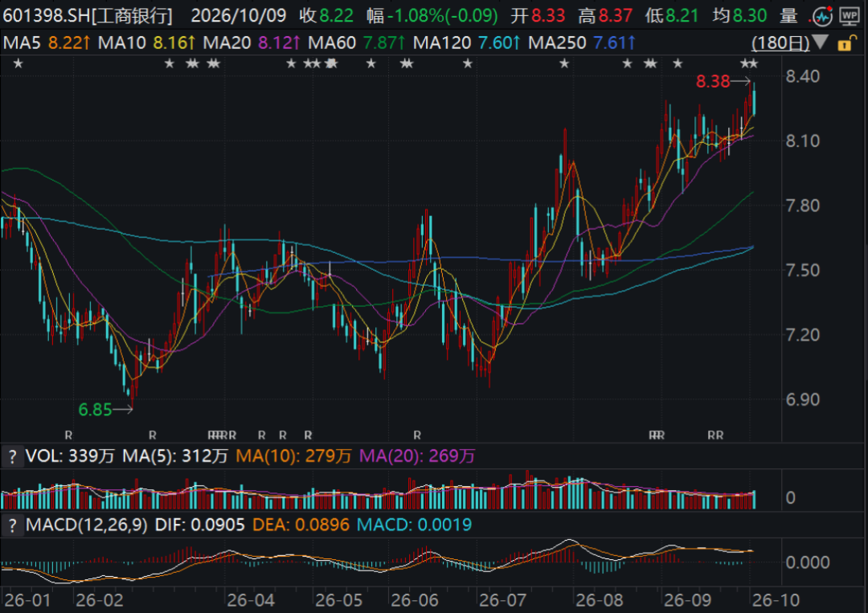Click the single star marker at far left
868x613 pixels.
click(18, 63)
